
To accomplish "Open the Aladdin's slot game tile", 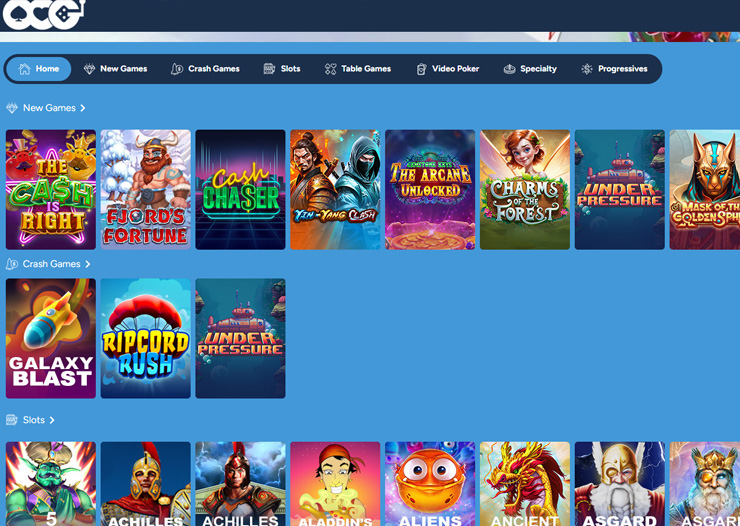I will pyautogui.click(x=335, y=484).
